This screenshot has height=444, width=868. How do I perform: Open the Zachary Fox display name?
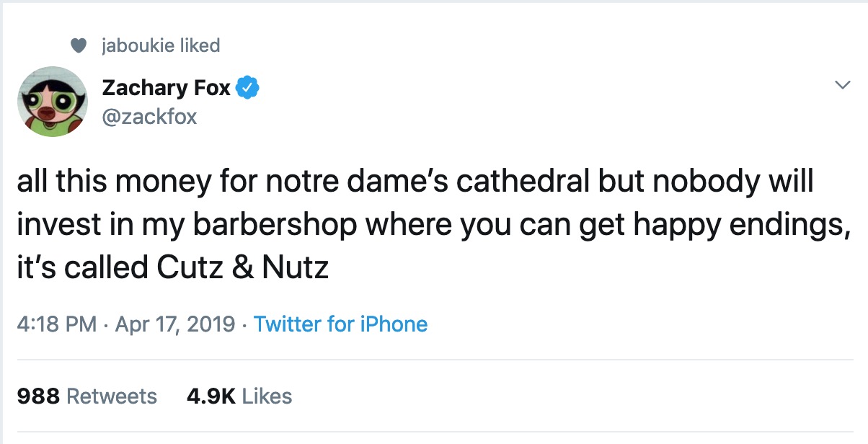(166, 88)
